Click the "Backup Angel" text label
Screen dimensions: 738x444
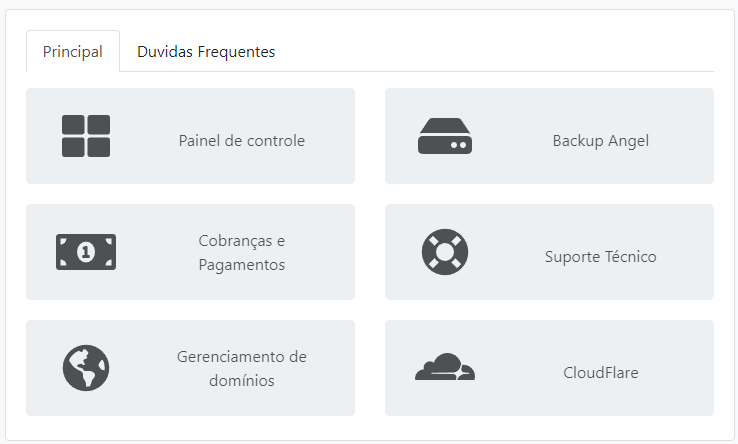coord(600,141)
